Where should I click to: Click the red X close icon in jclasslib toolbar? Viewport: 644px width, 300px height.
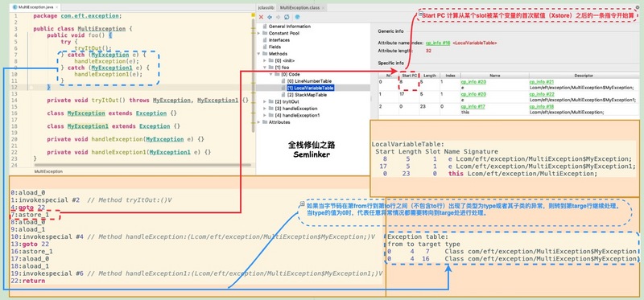pyautogui.click(x=261, y=17)
